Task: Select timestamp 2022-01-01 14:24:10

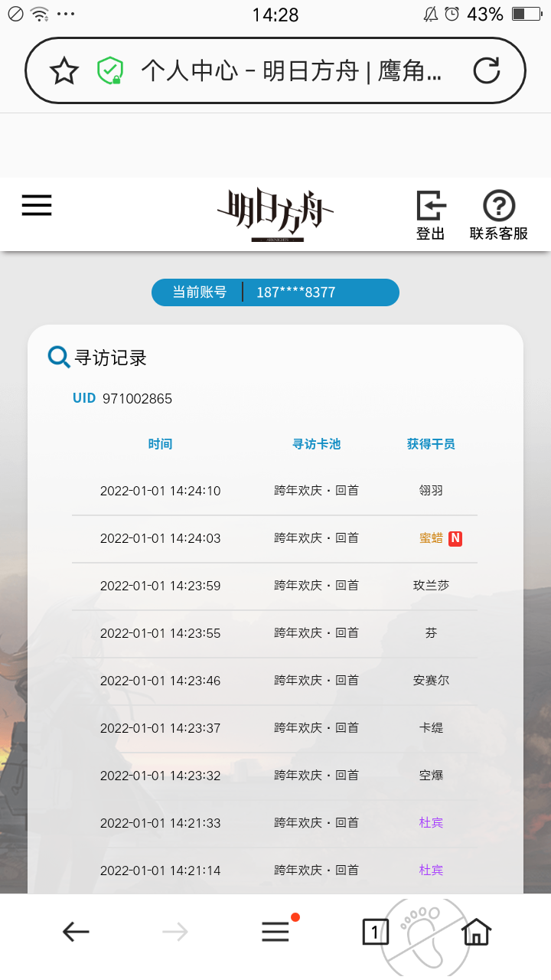Action: (x=160, y=491)
